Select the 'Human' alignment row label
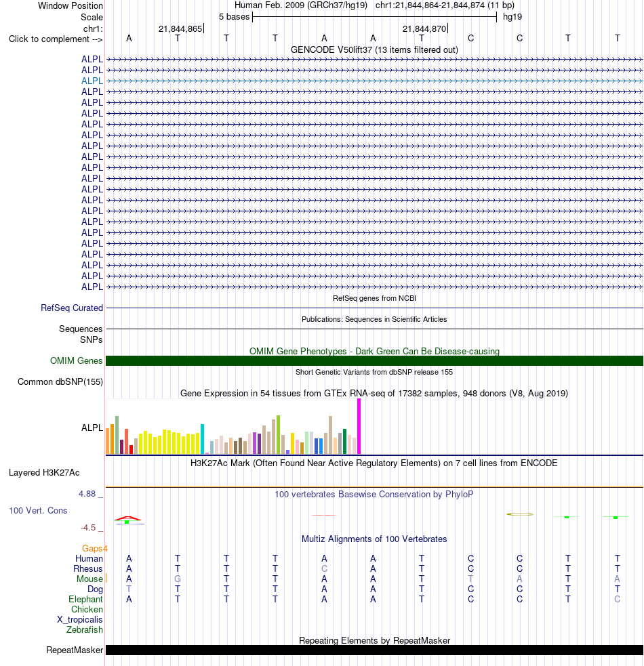 (x=89, y=558)
